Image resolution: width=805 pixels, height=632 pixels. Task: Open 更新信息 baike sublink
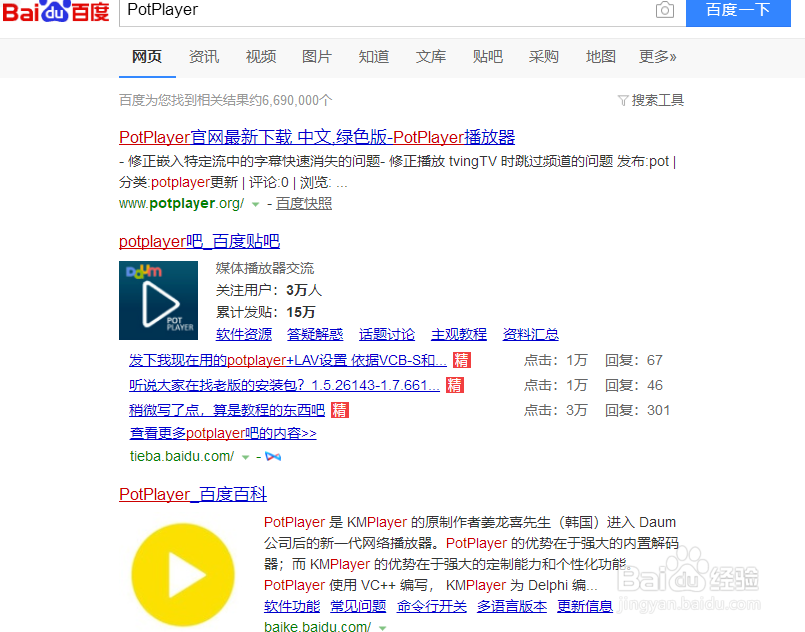[585, 606]
